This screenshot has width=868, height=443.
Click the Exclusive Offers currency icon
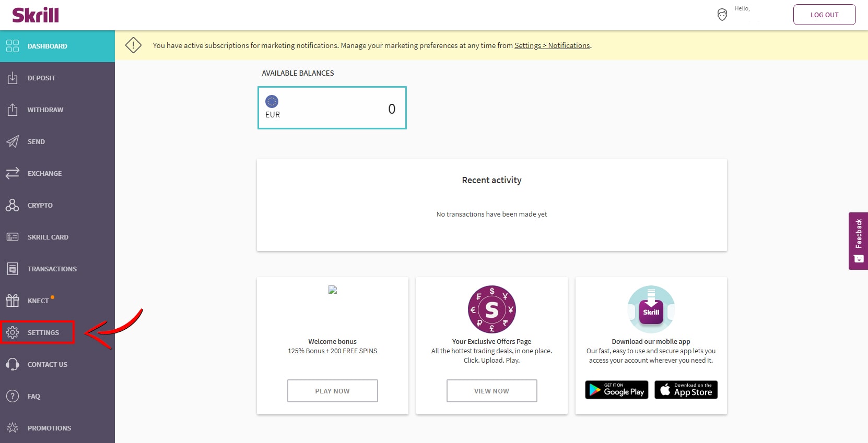coord(492,309)
